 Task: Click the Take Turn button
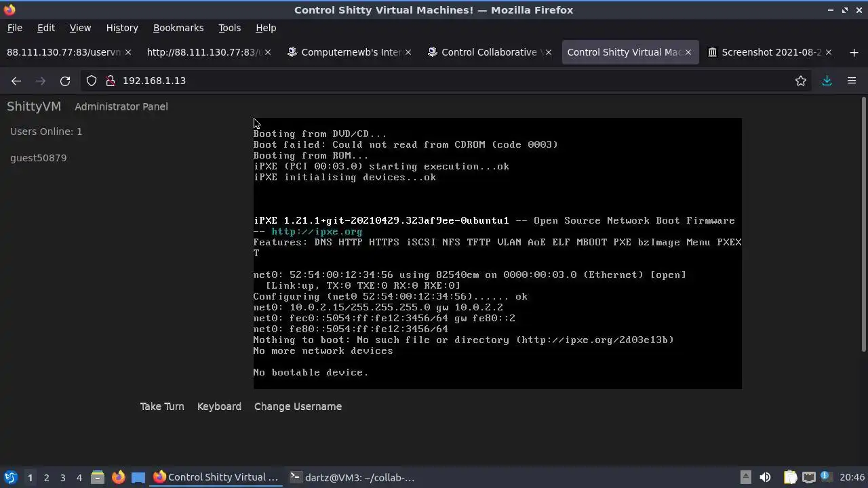(162, 407)
